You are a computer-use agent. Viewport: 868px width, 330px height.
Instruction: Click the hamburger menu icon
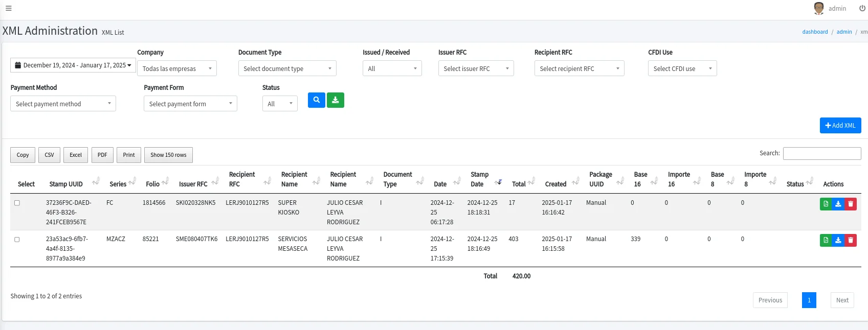pos(8,8)
